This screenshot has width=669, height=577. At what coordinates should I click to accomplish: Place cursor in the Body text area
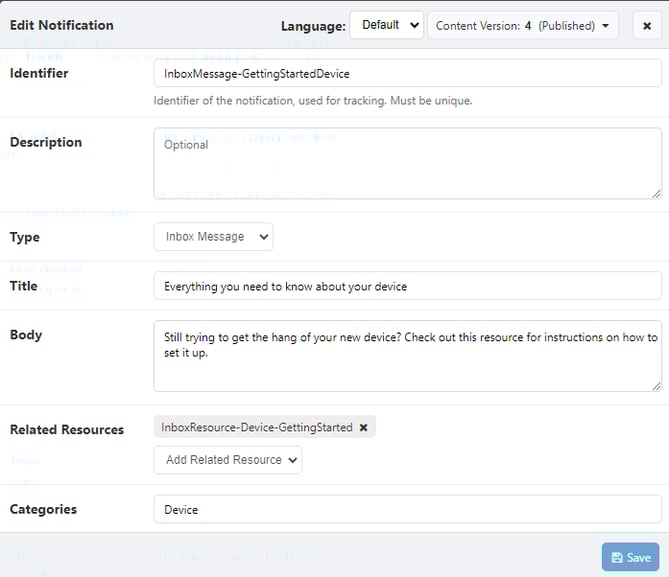(407, 355)
